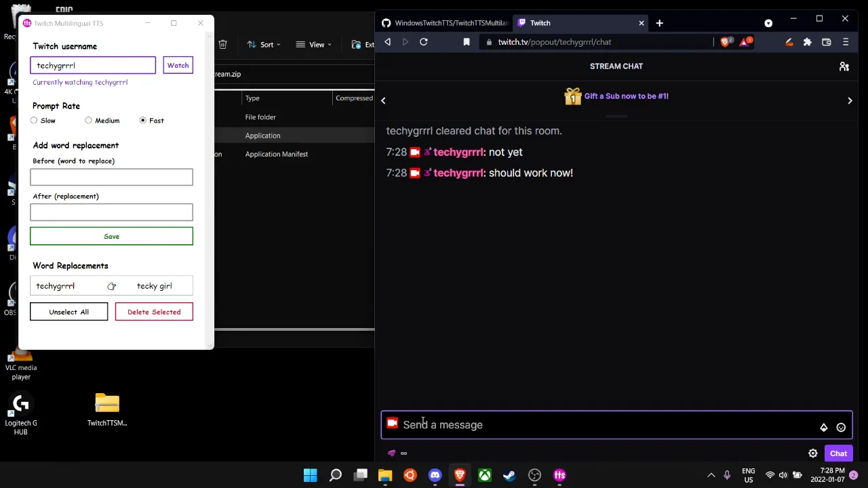868x488 pixels.
Task: Go back in the Brave browser
Action: (387, 42)
